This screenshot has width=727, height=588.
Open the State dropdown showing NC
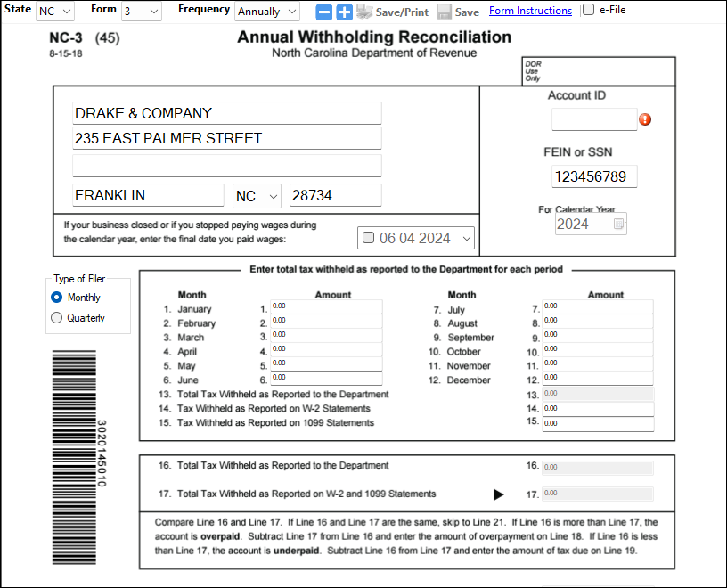click(53, 12)
